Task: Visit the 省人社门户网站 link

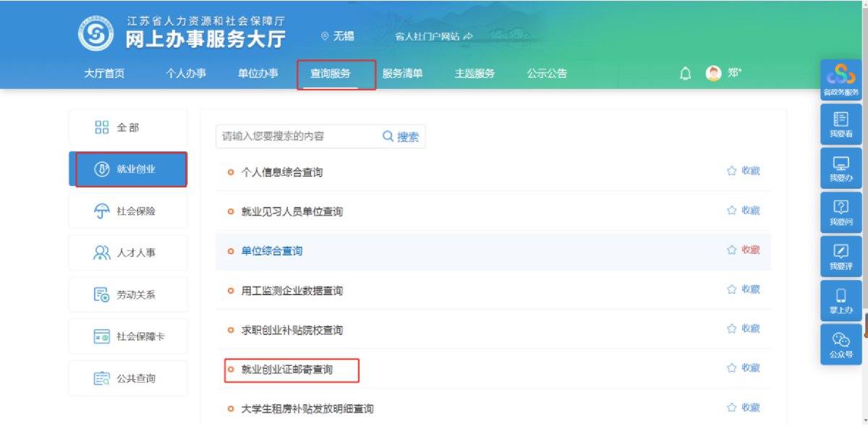Action: (433, 36)
